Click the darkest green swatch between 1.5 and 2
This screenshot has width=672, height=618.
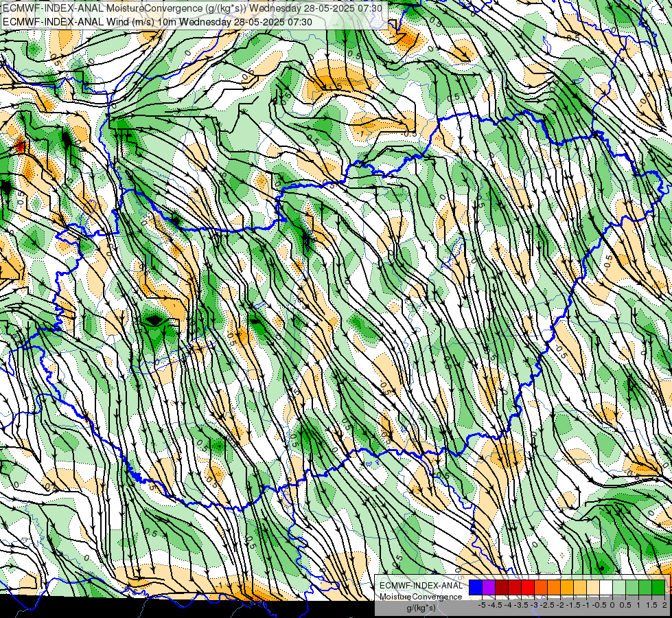pos(658,587)
